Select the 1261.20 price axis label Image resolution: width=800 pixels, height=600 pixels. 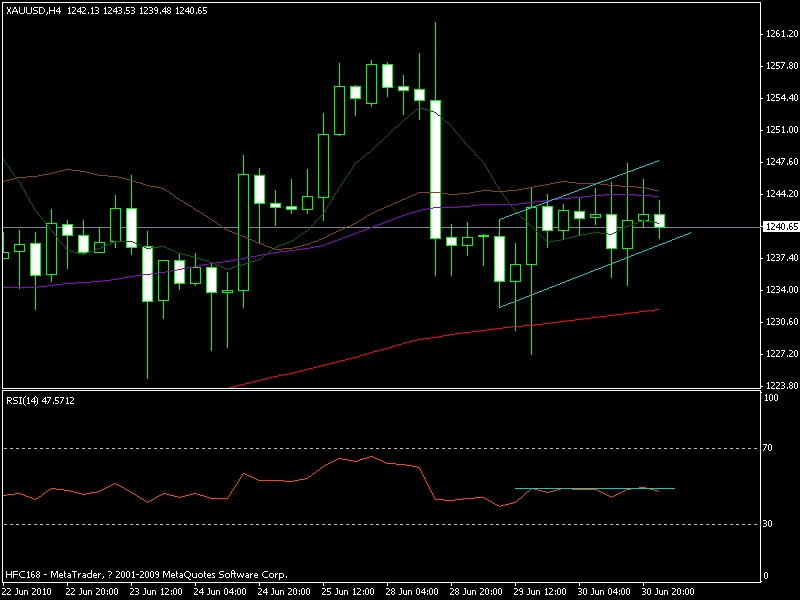coord(782,34)
